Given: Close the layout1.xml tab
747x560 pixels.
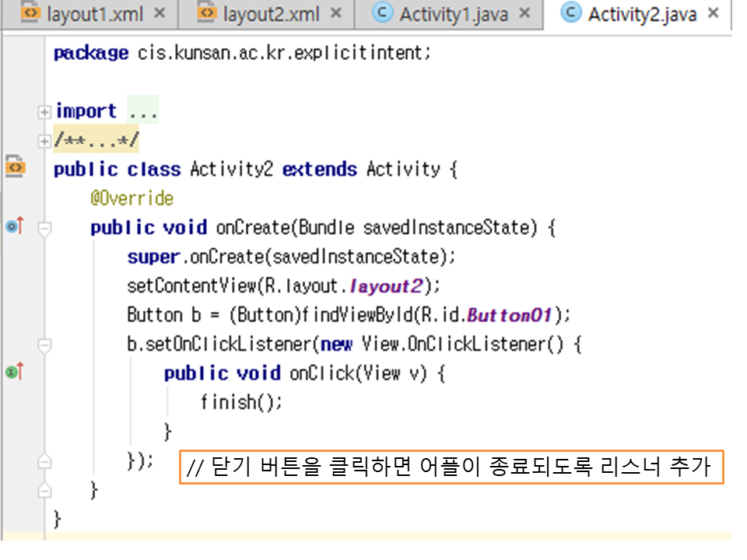Looking at the screenshot, I should coord(160,13).
